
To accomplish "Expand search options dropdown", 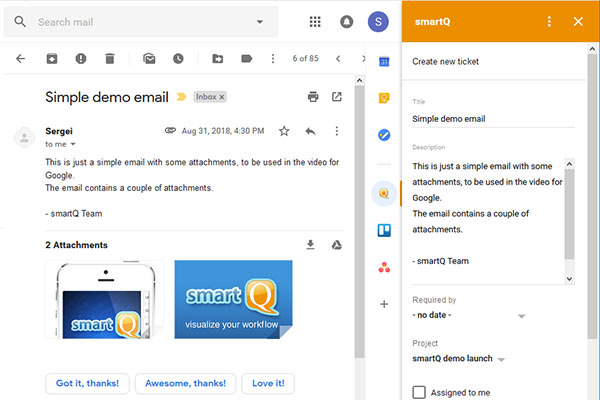I will [x=260, y=22].
